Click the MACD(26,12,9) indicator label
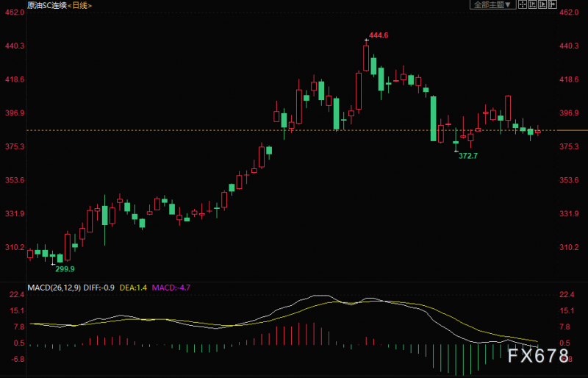The height and width of the screenshot is (378, 588). [54, 288]
